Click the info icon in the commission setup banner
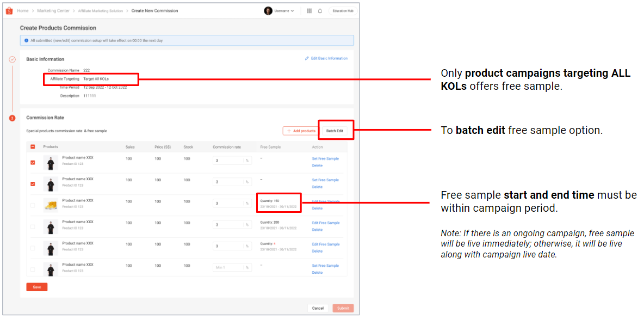644x319 pixels. (26, 40)
